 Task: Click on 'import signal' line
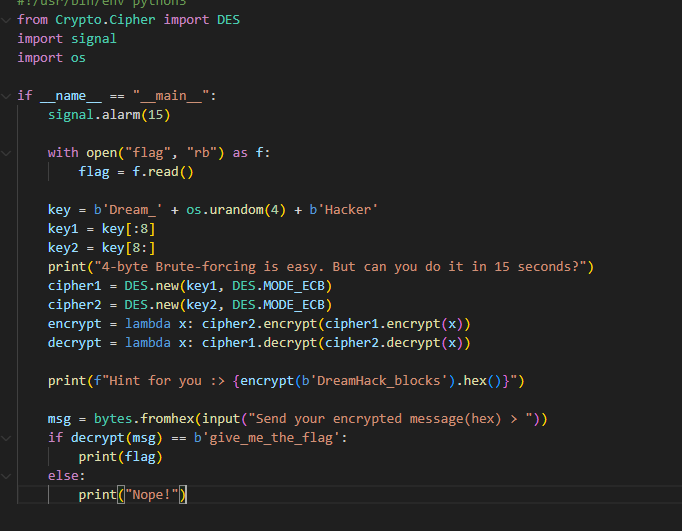[67, 39]
